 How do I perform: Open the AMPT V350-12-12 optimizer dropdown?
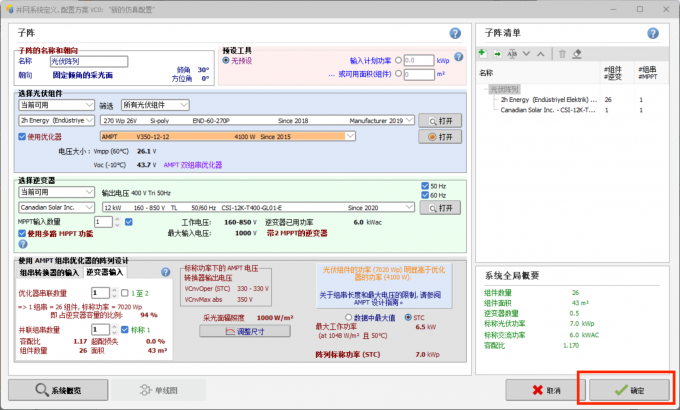[228, 136]
